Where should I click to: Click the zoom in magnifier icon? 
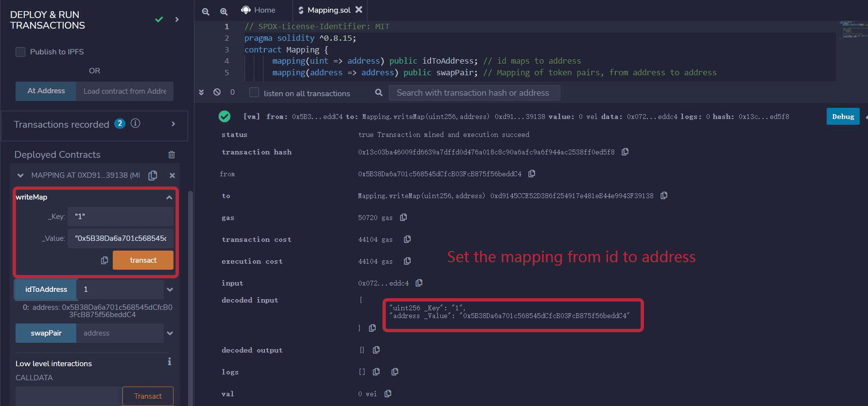point(224,11)
